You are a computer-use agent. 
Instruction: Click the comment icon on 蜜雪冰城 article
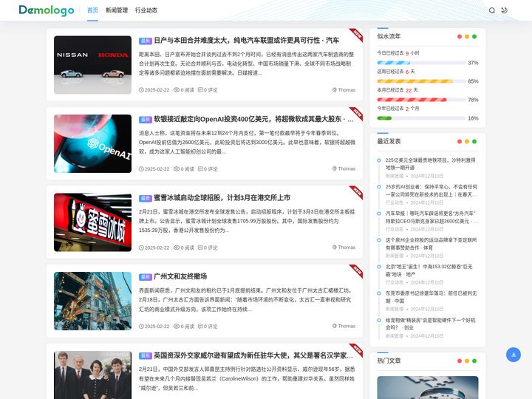[x=200, y=248]
